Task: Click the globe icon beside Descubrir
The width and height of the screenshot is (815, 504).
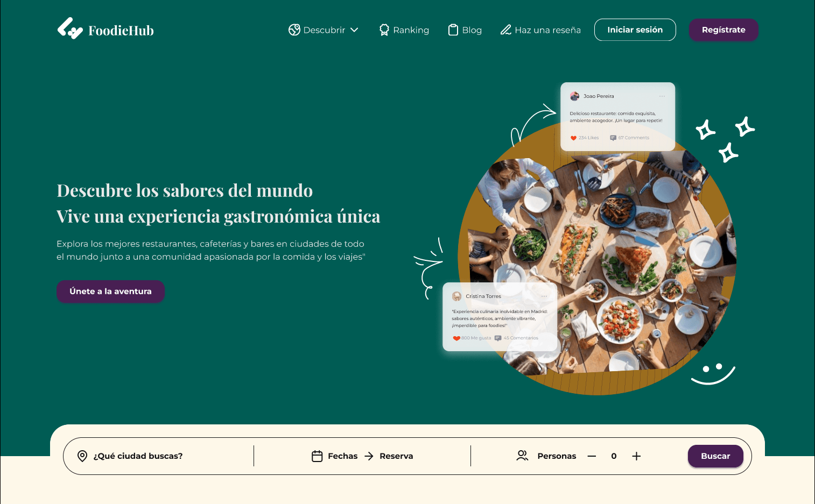Action: 294,30
